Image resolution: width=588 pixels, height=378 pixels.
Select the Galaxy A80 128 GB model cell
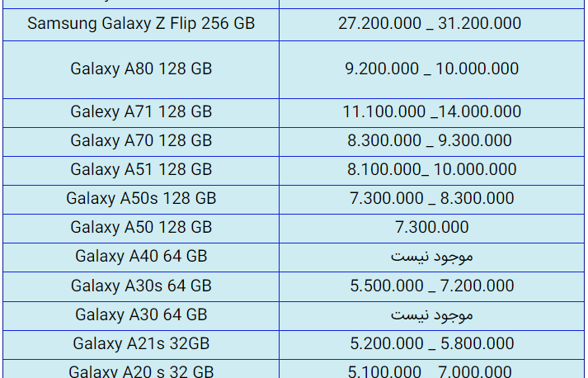coord(141,69)
